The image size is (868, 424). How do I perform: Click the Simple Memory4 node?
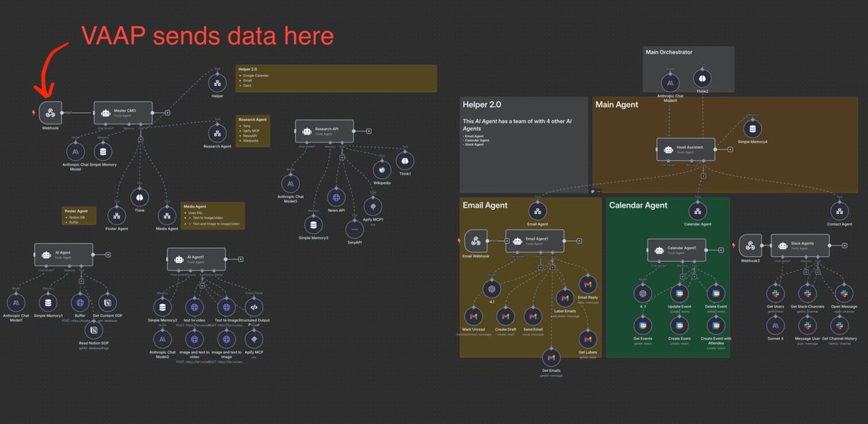pos(753,129)
